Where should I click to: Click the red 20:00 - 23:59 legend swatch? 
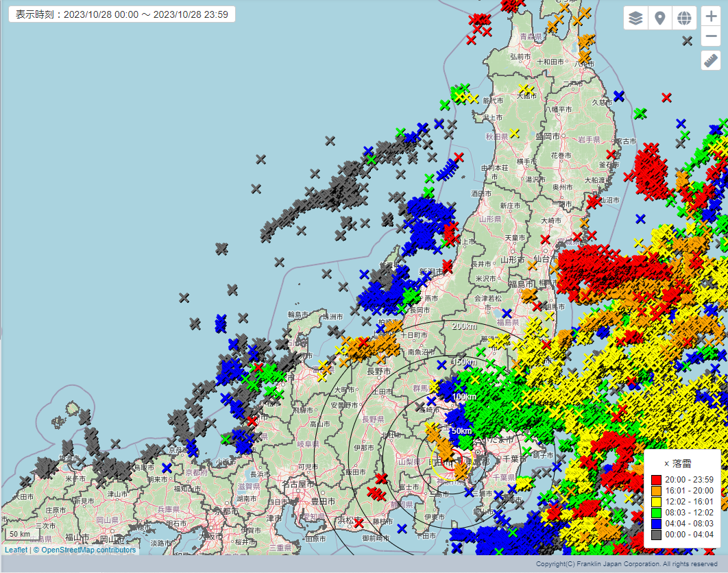pyautogui.click(x=657, y=480)
